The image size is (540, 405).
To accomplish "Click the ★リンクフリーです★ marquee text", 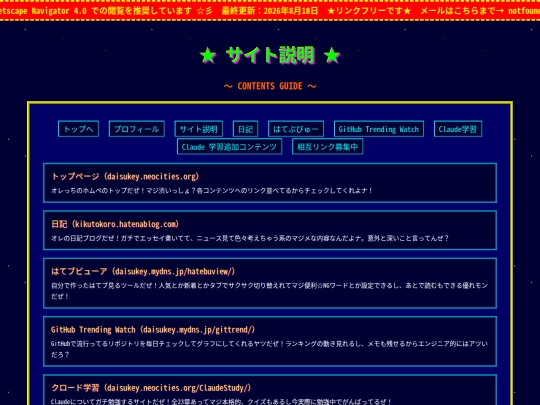I will (x=369, y=11).
